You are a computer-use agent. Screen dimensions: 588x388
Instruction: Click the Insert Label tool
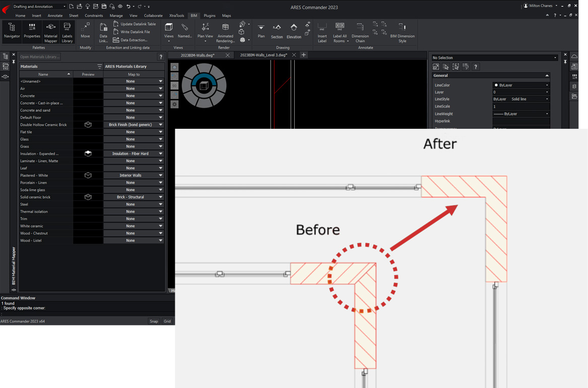322,32
